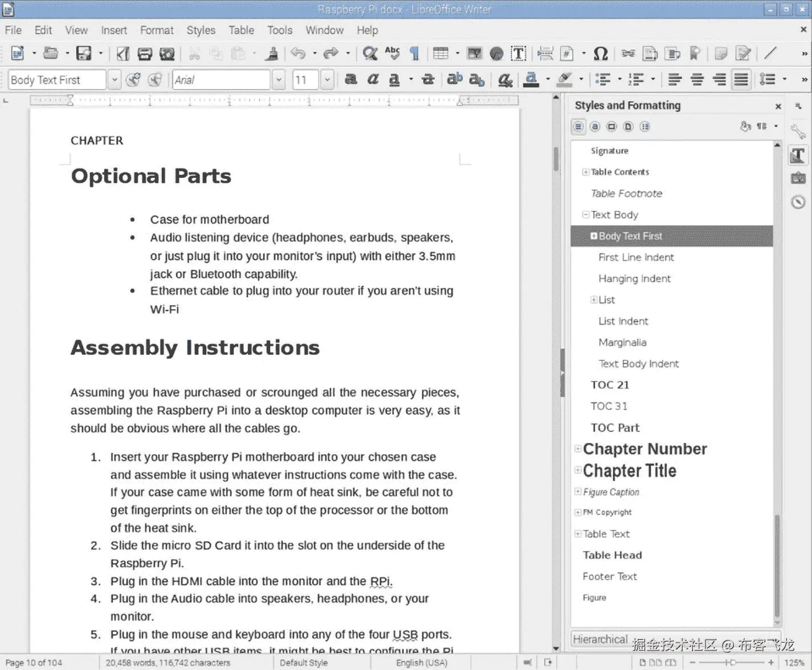Apply the font color button
Viewport: 812px width, 670px height.
pos(531,80)
